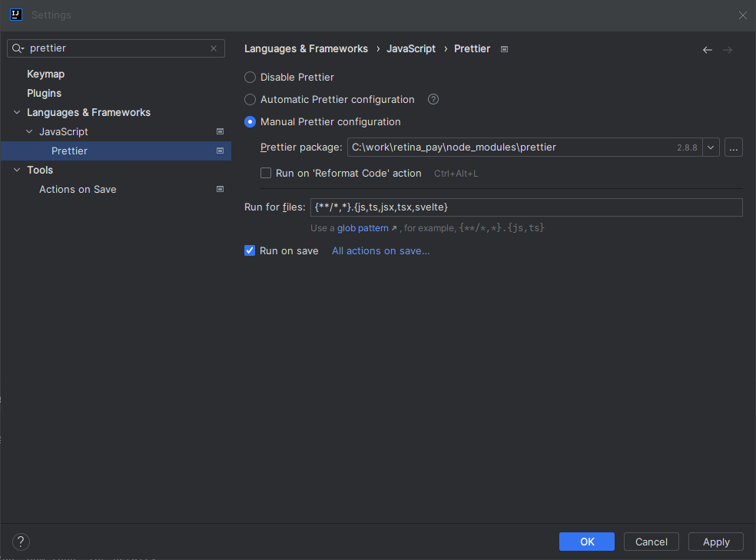Click the Apply button
This screenshot has width=756, height=560.
tap(716, 542)
